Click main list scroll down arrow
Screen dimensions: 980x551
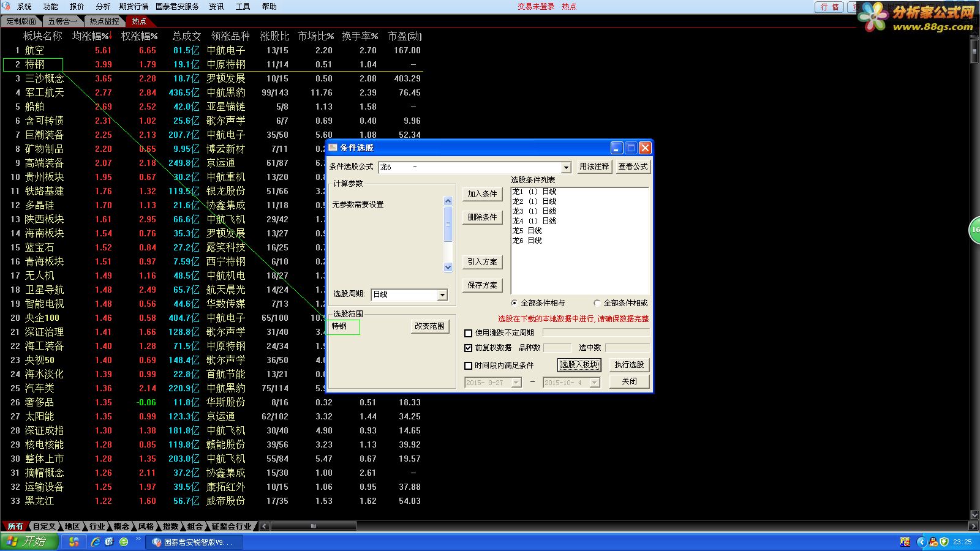[x=974, y=515]
